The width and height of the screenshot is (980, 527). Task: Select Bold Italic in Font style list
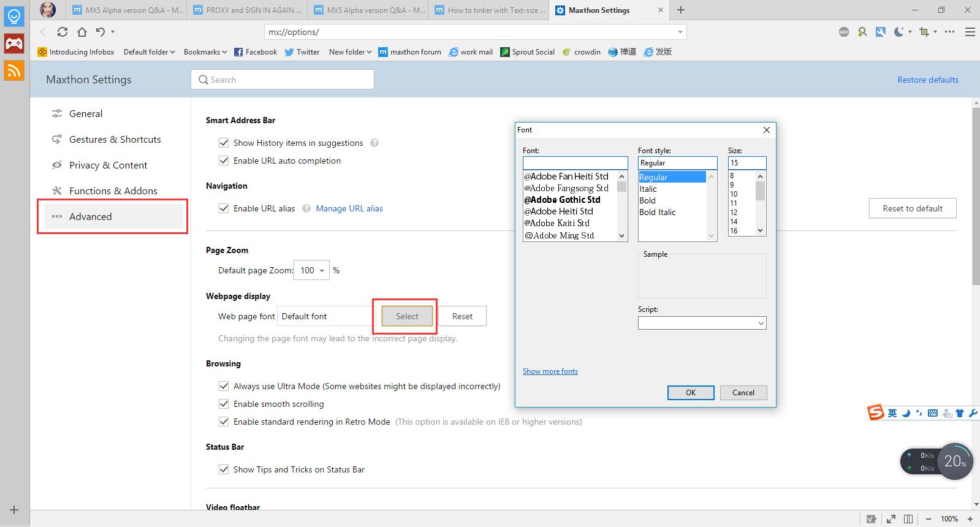click(658, 212)
